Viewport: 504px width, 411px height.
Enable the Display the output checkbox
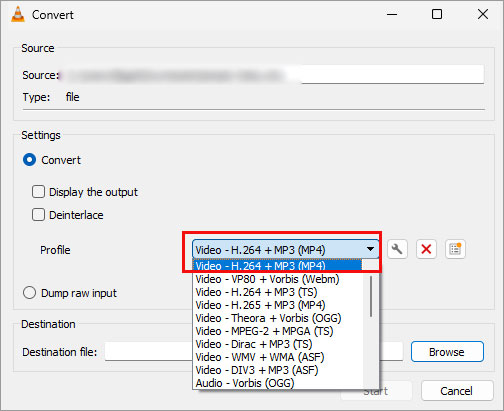click(x=38, y=192)
